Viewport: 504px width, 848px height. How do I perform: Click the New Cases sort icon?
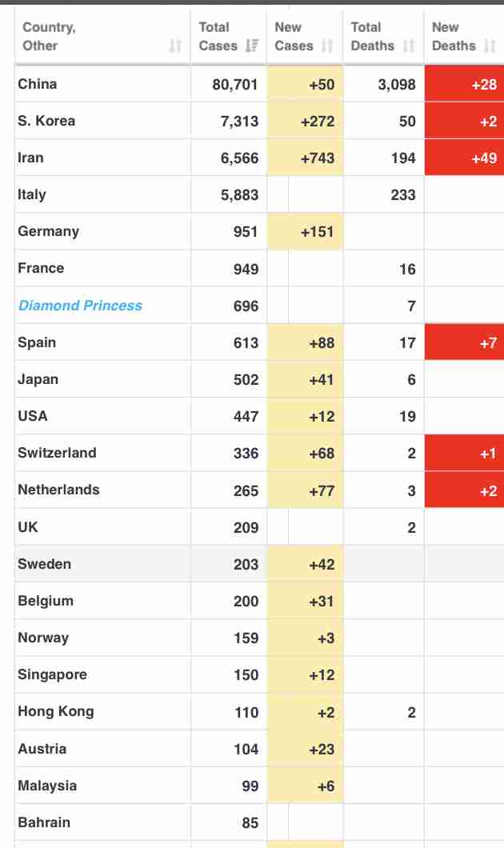pyautogui.click(x=327, y=46)
